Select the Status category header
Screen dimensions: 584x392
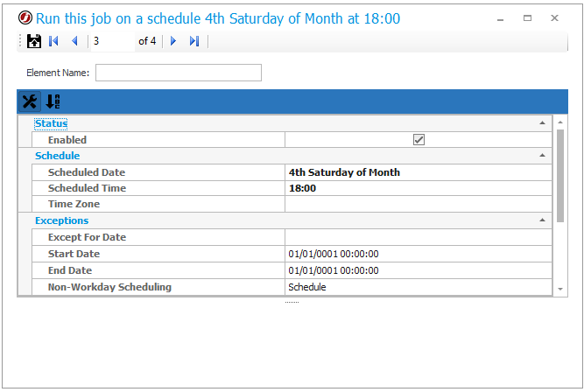tap(51, 123)
